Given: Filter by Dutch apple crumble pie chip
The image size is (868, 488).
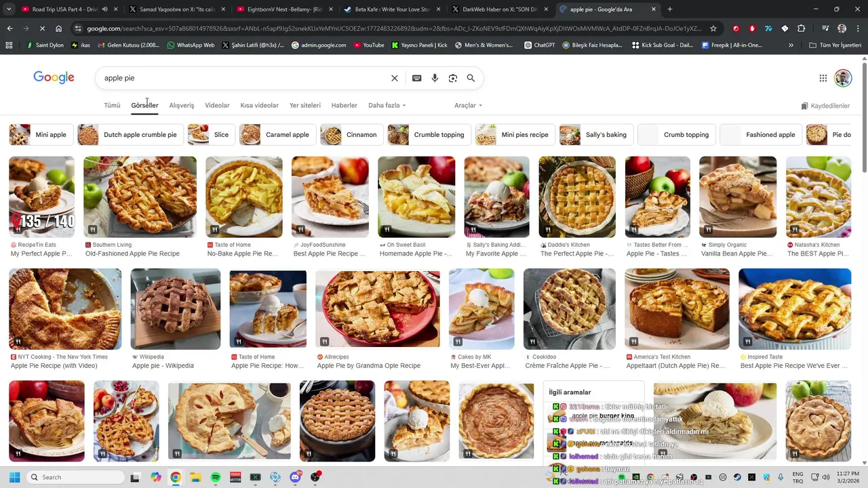Looking at the screenshot, I should pos(130,135).
